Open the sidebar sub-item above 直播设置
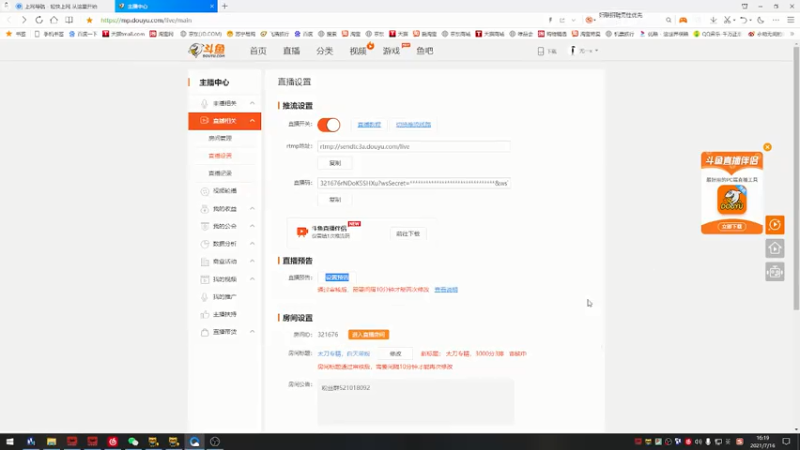The image size is (800, 450). [x=220, y=138]
